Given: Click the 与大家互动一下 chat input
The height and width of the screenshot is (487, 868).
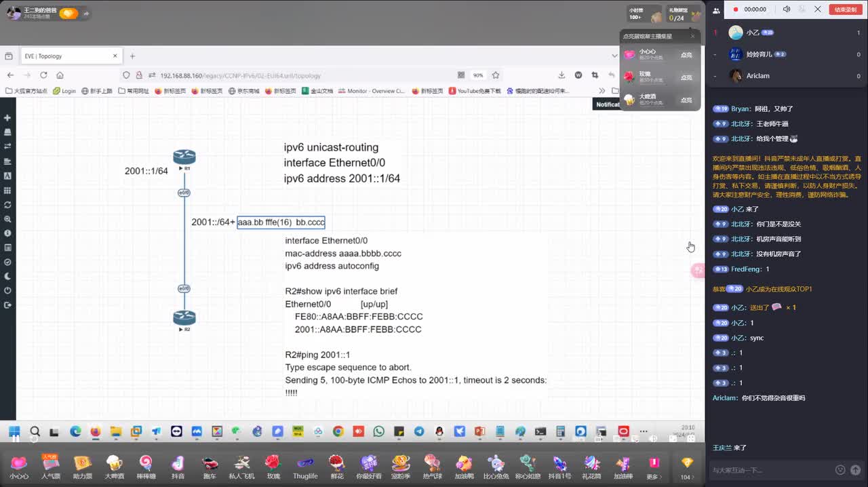Looking at the screenshot, I should [770, 470].
